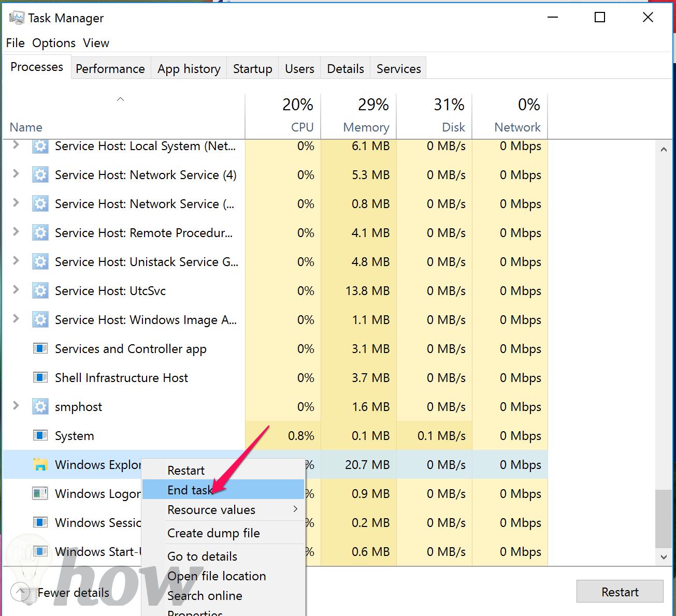676x616 pixels.
Task: Click the 0.8% CPU value
Action: point(301,436)
